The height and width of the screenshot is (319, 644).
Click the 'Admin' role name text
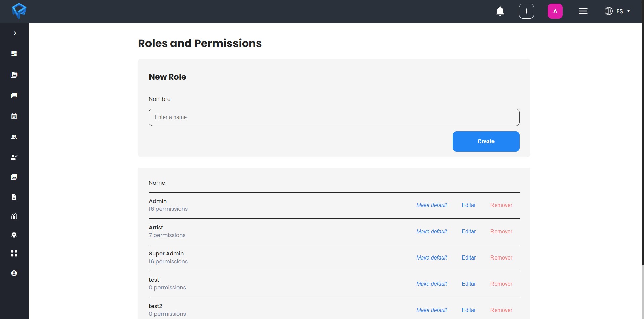pyautogui.click(x=158, y=201)
